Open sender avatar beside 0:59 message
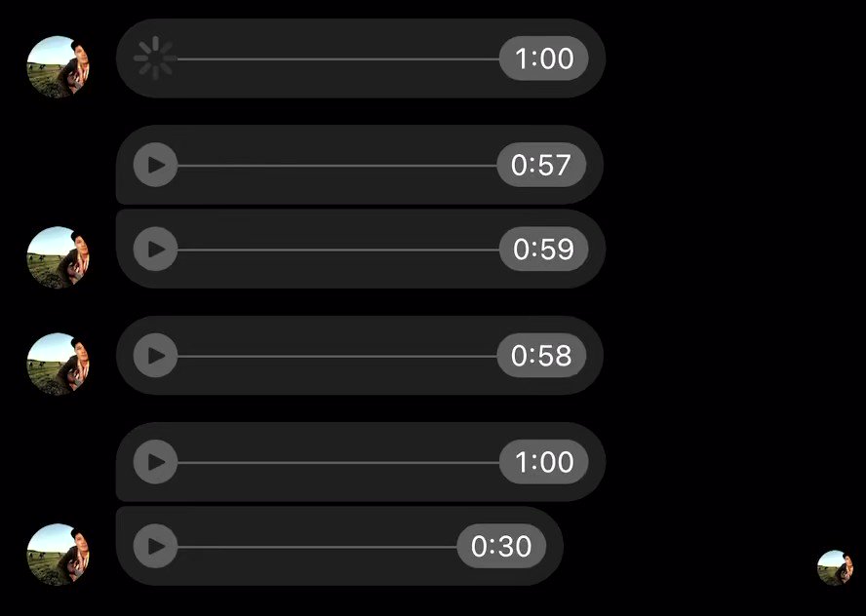 coord(58,257)
